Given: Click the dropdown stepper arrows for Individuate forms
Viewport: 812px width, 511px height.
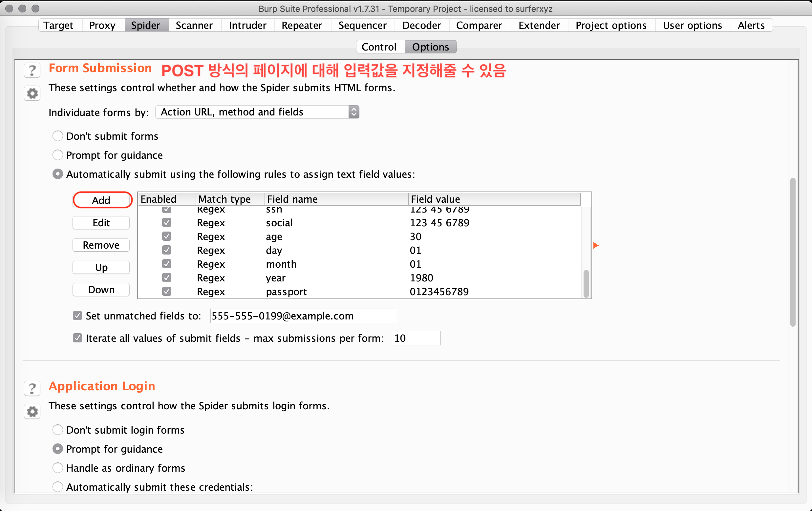Looking at the screenshot, I should [353, 112].
